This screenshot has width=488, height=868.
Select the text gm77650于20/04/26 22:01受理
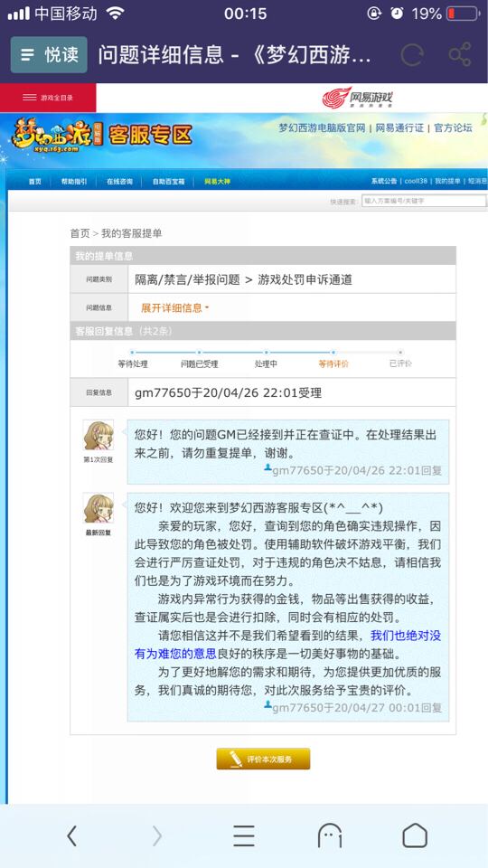[x=229, y=393]
